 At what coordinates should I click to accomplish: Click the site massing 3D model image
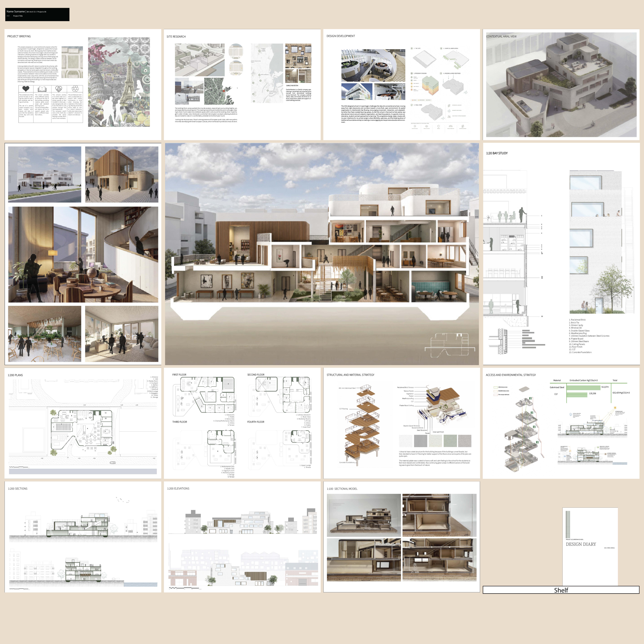[x=200, y=60]
